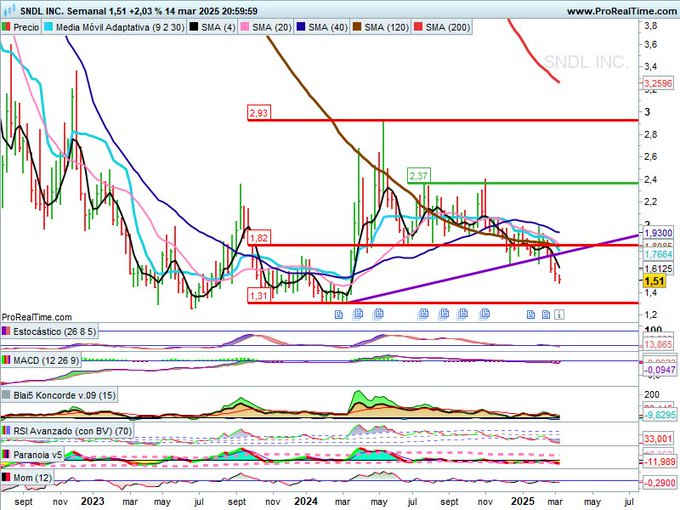Click the yellow 1,51 current price tag
This screenshot has width=680, height=510.
point(654,281)
